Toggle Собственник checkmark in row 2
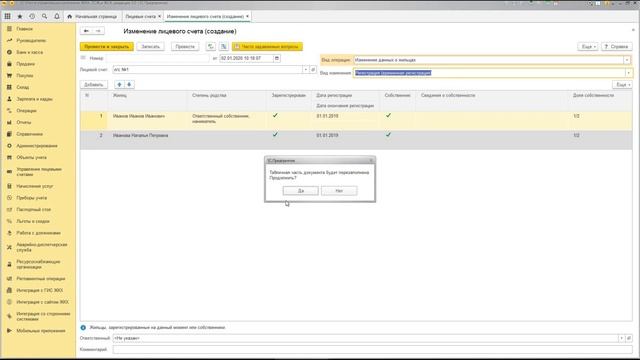The width and height of the screenshot is (640, 360). tap(388, 134)
